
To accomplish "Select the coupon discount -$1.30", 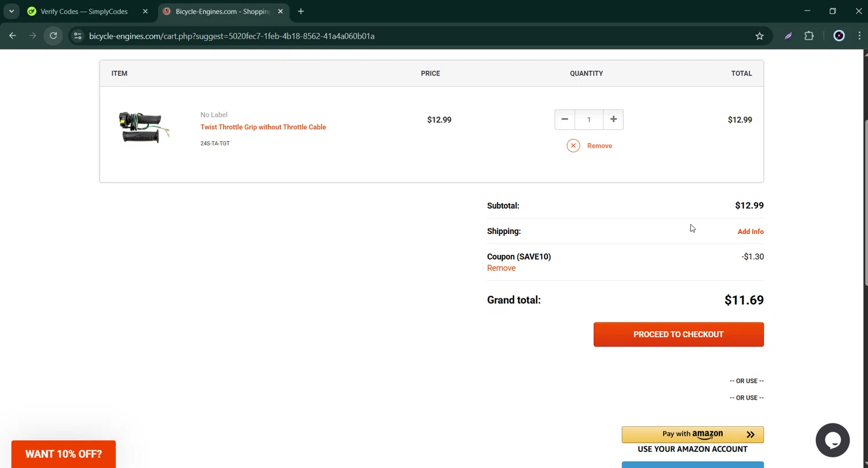I will pyautogui.click(x=753, y=257).
